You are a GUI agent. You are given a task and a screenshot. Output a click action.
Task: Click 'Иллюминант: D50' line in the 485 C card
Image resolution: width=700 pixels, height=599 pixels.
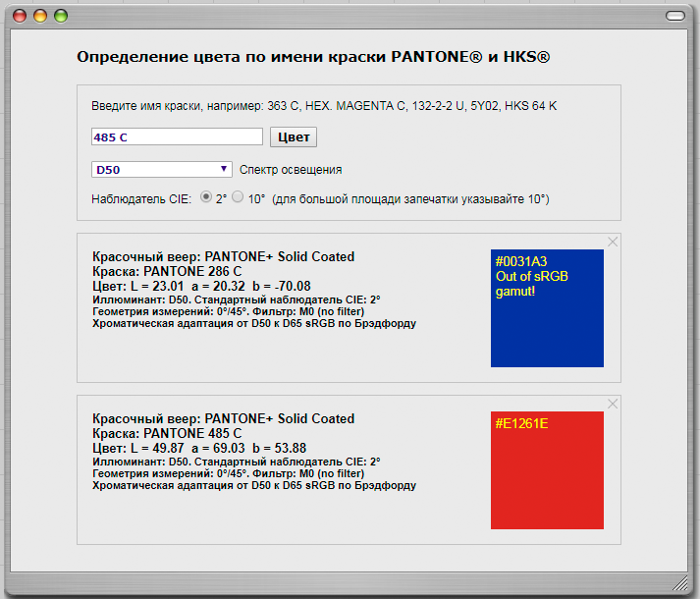(x=237, y=462)
